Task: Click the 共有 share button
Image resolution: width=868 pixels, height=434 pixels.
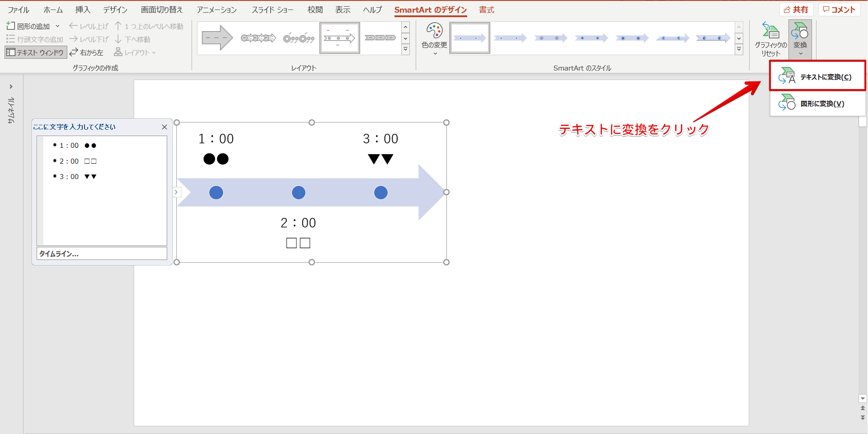Action: pyautogui.click(x=796, y=9)
